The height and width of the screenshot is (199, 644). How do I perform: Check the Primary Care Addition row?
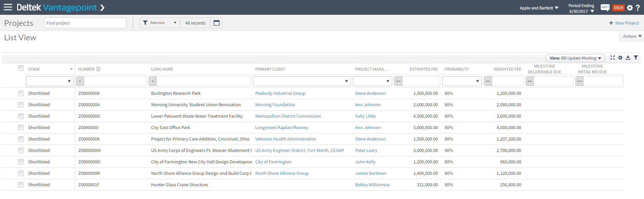coord(21,139)
